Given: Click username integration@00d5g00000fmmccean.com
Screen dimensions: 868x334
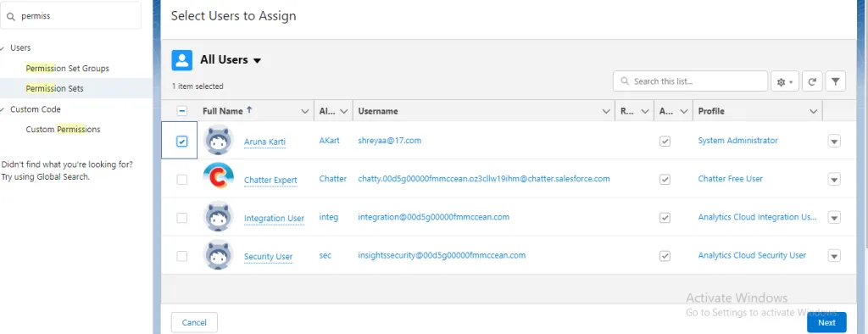Looking at the screenshot, I should pos(433,217).
